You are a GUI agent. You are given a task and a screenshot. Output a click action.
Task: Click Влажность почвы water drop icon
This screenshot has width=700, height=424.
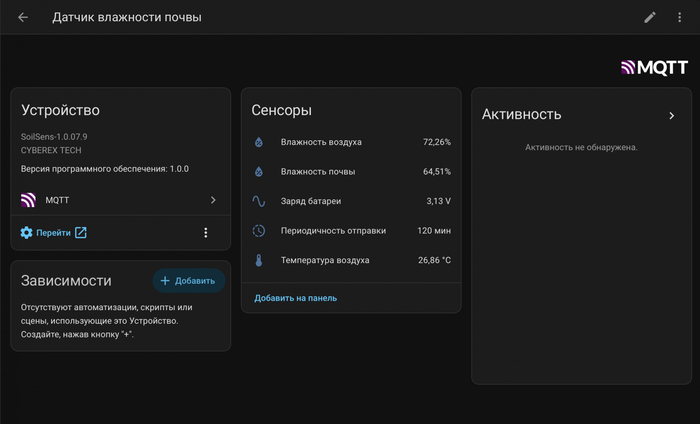[258, 172]
